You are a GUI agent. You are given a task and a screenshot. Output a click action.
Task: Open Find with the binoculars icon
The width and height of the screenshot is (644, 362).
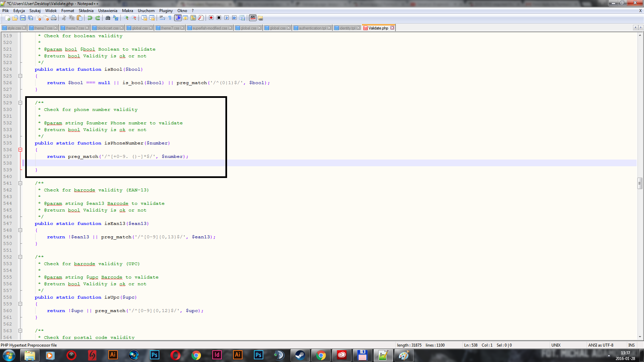point(108,18)
